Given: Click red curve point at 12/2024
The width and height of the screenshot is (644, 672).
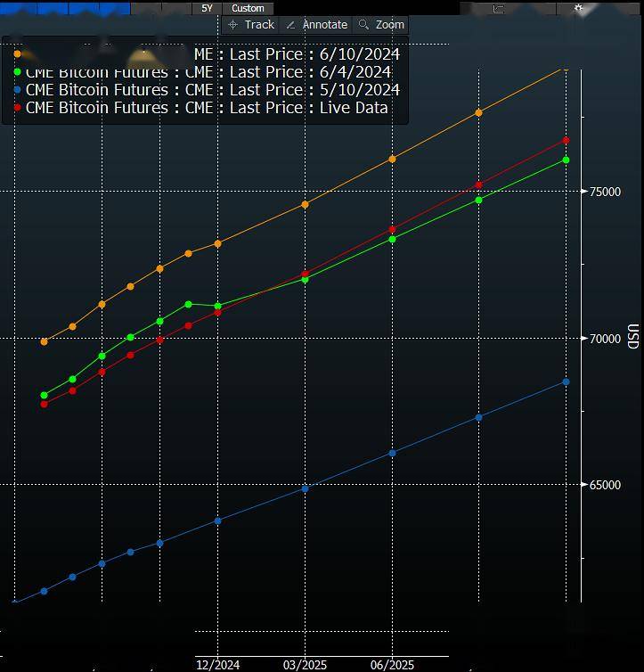Looking at the screenshot, I should (x=217, y=313).
